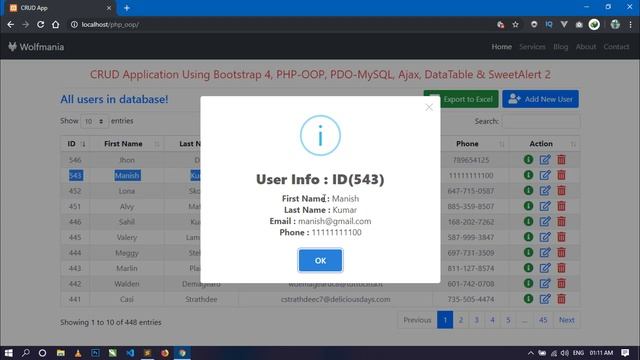Open Visual Studio Code from the taskbar
This screenshot has height=360, width=640.
click(130, 353)
